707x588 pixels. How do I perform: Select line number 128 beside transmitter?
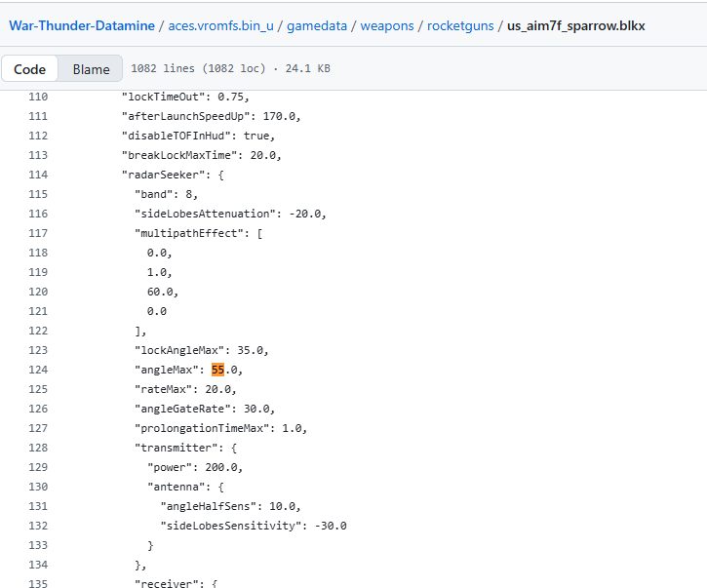click(38, 448)
